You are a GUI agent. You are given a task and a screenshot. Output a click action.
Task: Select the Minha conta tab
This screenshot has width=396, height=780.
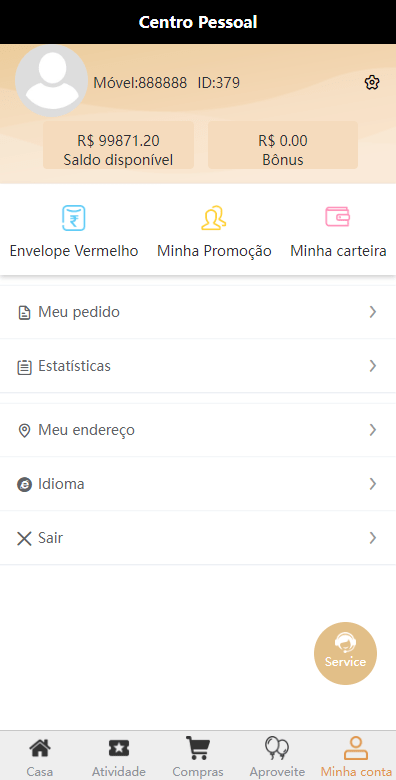(356, 758)
